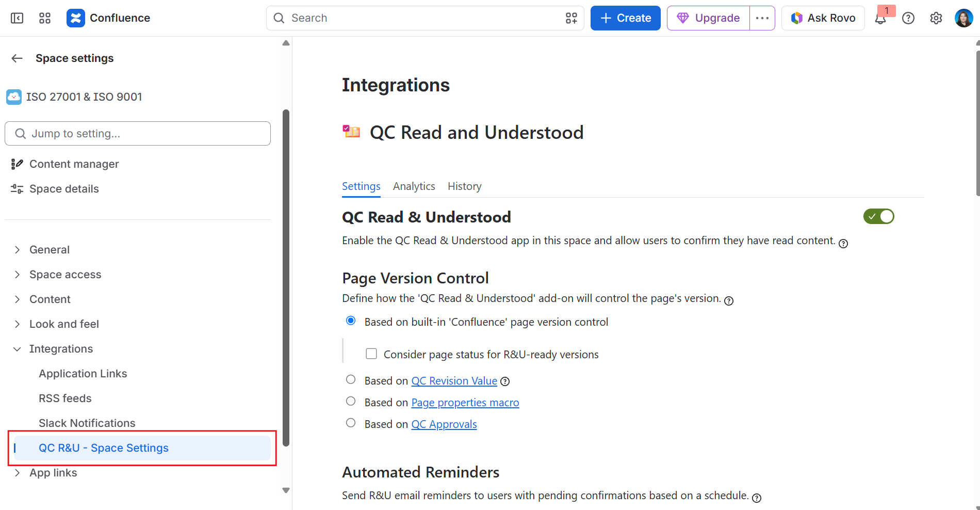Click the Upgrade button

709,18
